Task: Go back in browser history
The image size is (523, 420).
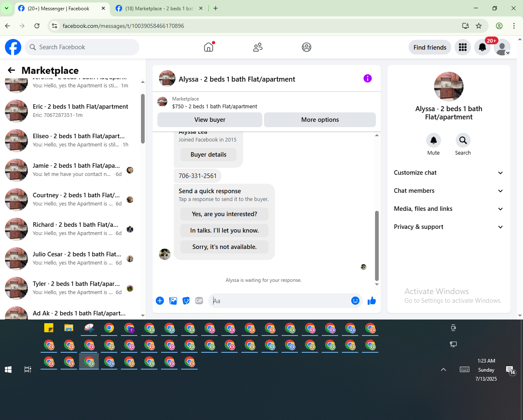Action: pos(7,26)
